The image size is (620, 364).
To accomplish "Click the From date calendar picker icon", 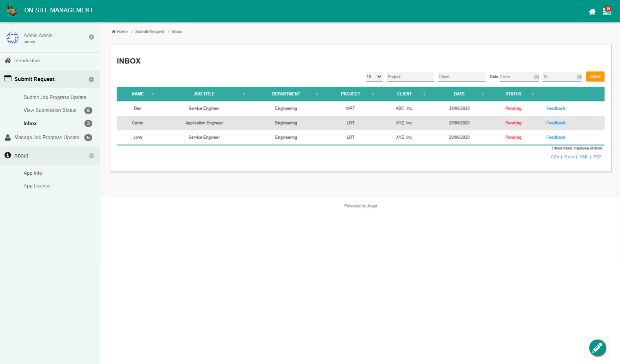I will click(x=536, y=77).
